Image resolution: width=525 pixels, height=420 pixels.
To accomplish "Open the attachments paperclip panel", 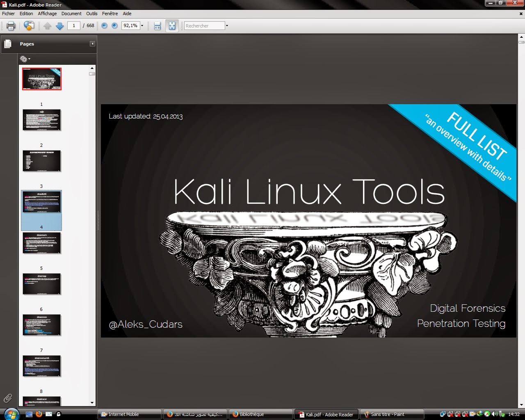I will pyautogui.click(x=8, y=398).
